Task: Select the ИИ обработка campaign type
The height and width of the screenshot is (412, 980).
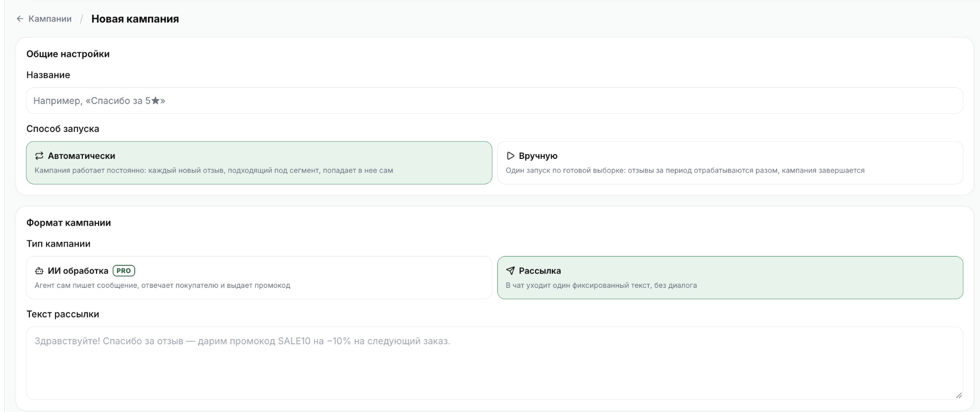Action: (x=259, y=278)
